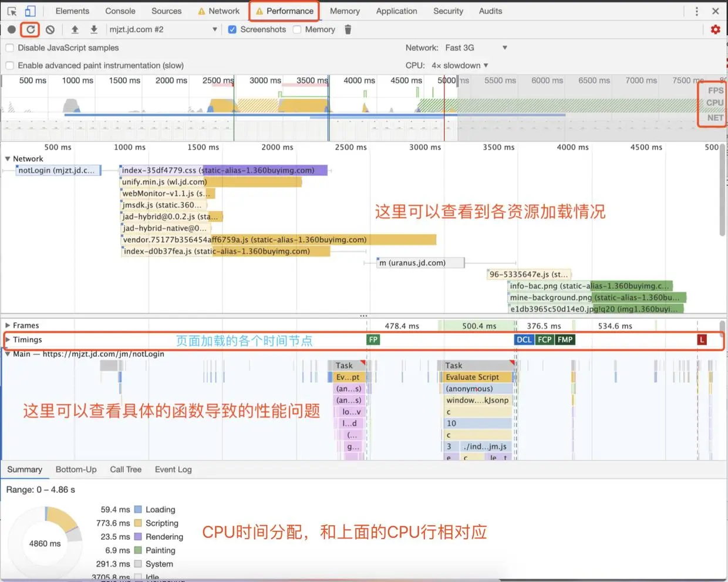The height and width of the screenshot is (582, 728).
Task: Select the 534.6 ms frame
Action: click(615, 326)
